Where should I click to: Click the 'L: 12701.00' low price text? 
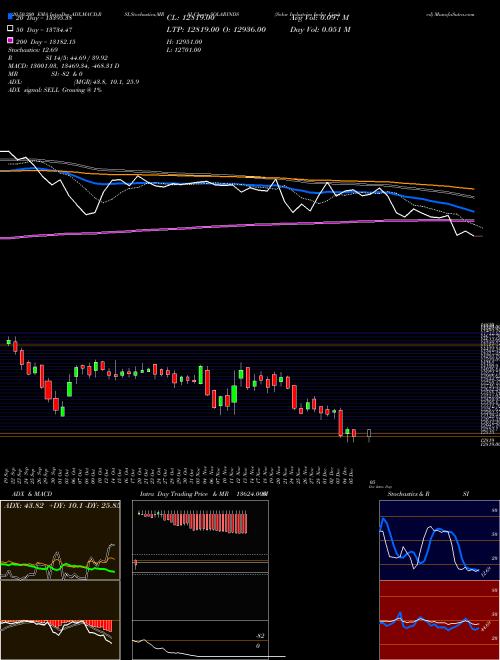coord(184,50)
